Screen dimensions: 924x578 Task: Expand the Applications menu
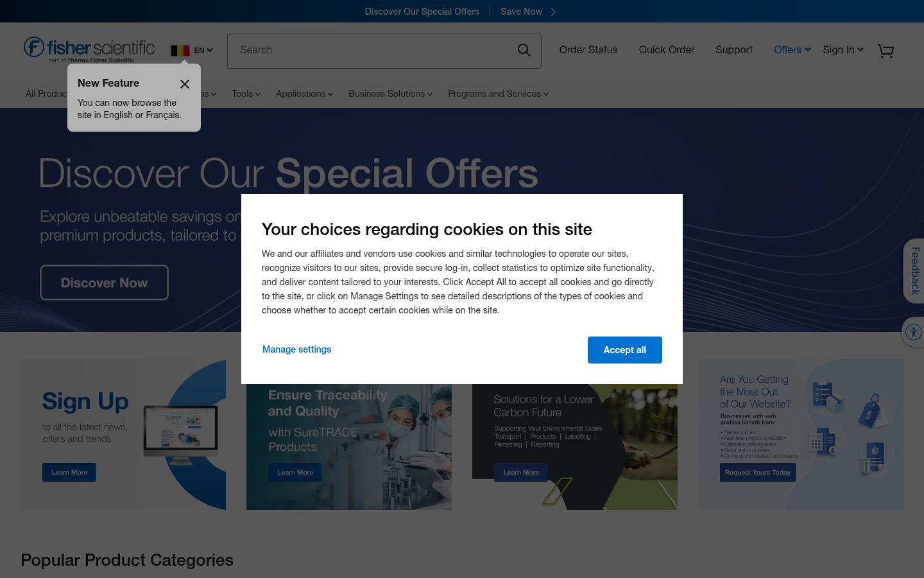point(304,94)
